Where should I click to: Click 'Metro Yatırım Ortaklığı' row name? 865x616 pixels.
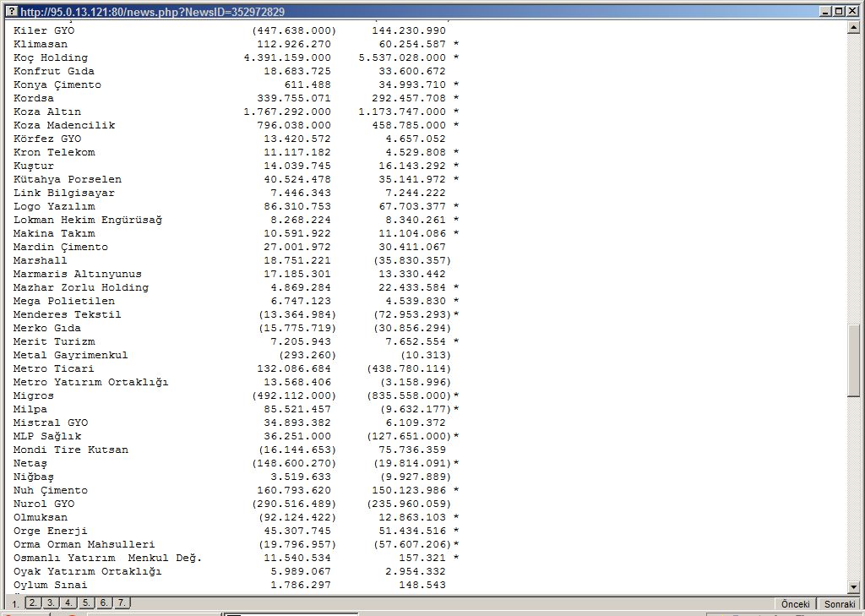[x=91, y=383]
